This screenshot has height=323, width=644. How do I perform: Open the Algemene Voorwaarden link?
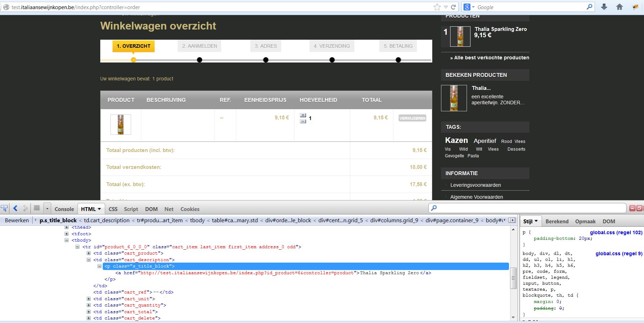(476, 197)
